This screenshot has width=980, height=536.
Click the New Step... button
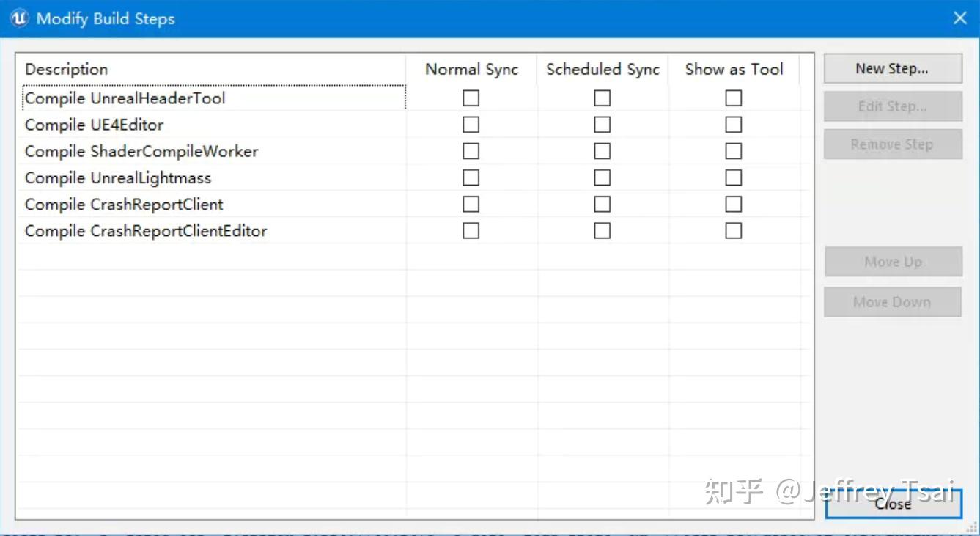[x=892, y=69]
